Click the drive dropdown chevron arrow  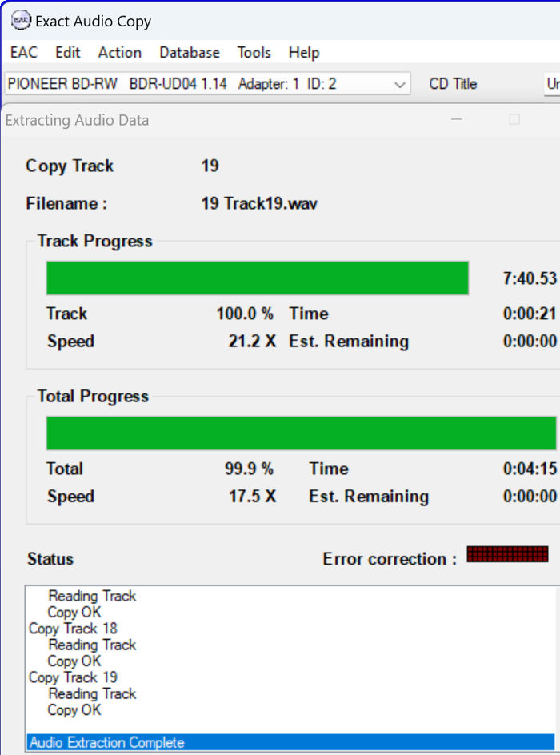[399, 85]
